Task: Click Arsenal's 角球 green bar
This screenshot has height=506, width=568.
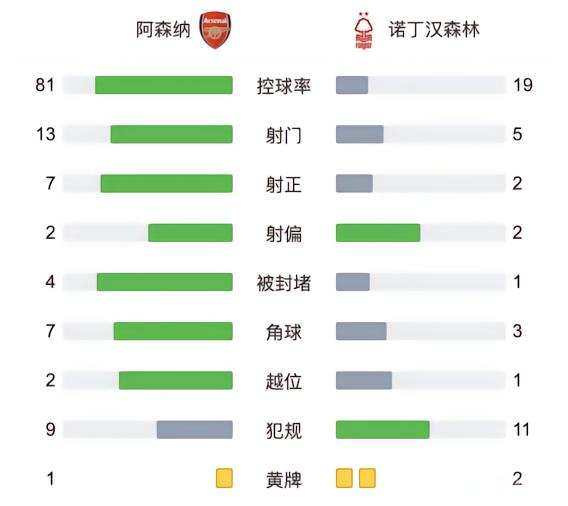Action: click(173, 331)
